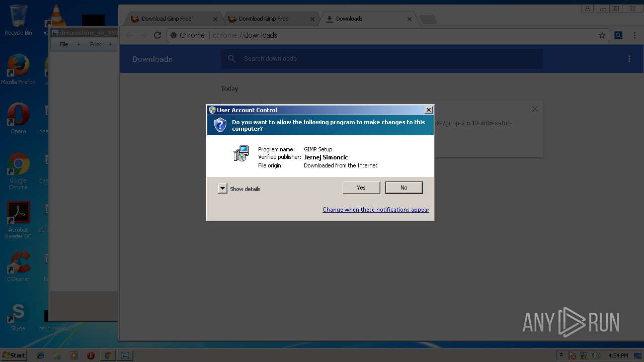Viewport: 644px width, 362px height.
Task: Click the 4:54 PM clock
Action: (x=618, y=355)
